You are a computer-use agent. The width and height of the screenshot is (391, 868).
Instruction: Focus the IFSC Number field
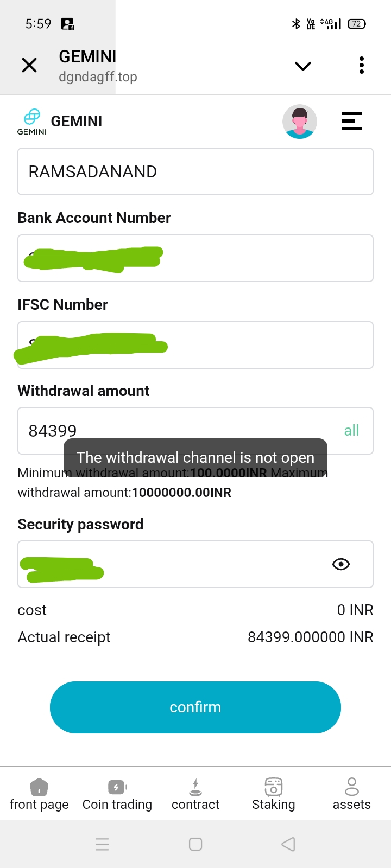click(x=261, y=345)
